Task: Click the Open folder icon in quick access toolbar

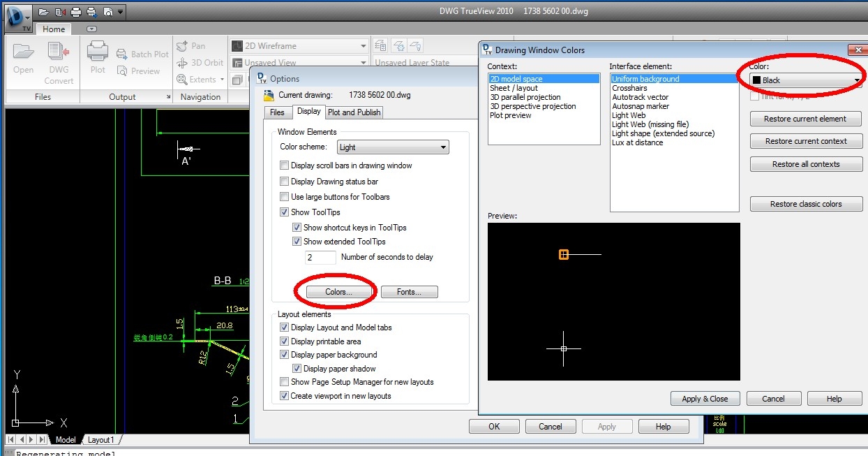Action: (x=43, y=12)
